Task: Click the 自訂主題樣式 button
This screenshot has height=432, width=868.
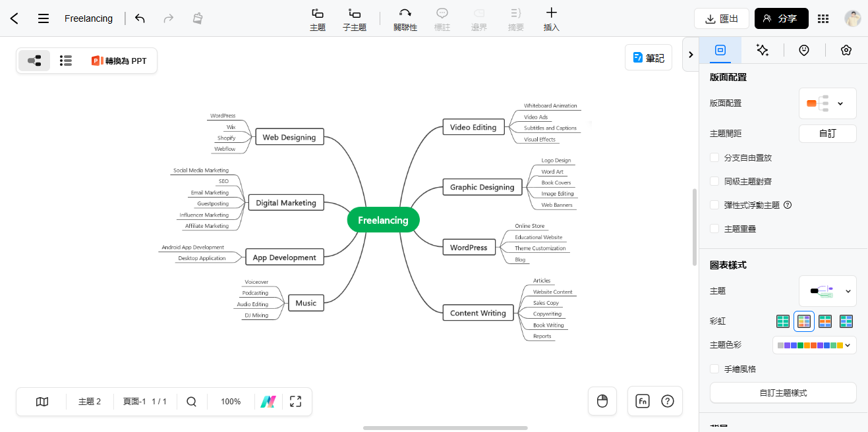Action: (x=783, y=392)
